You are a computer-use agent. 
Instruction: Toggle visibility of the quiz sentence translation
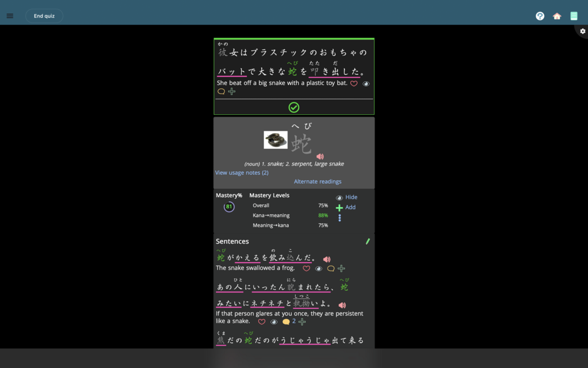click(366, 84)
